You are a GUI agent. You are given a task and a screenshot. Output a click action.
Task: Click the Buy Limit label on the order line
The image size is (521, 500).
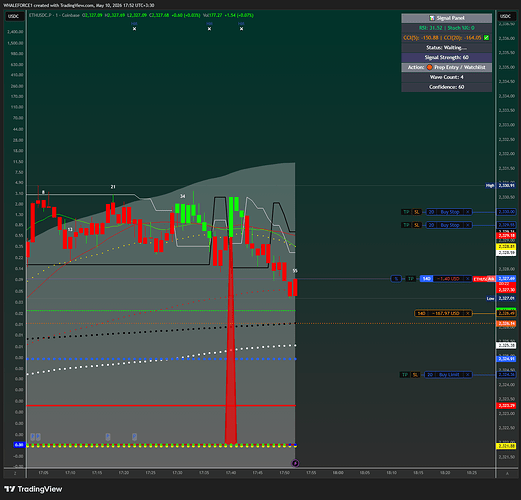tap(449, 375)
